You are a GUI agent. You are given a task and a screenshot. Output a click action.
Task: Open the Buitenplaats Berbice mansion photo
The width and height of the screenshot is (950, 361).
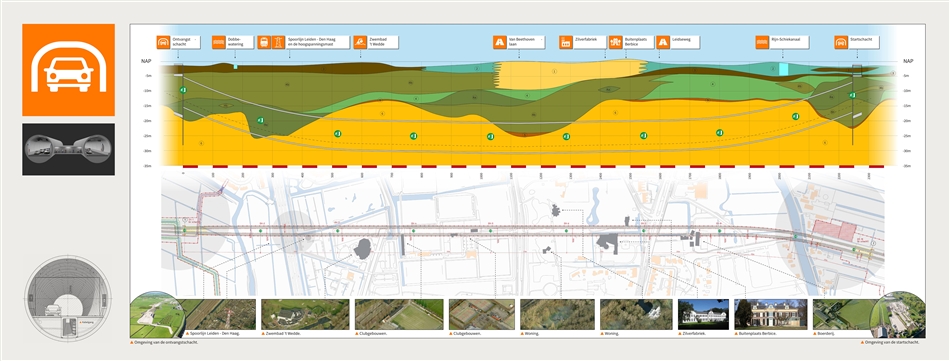(x=770, y=314)
